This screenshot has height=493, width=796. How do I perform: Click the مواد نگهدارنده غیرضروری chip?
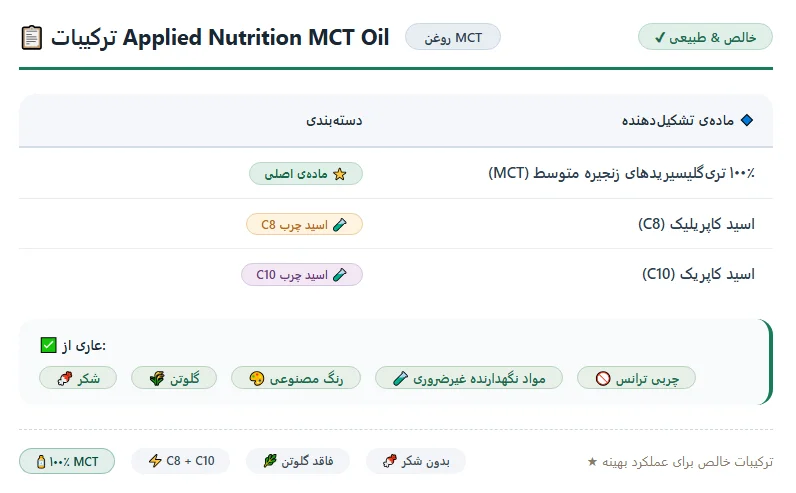coord(469,378)
